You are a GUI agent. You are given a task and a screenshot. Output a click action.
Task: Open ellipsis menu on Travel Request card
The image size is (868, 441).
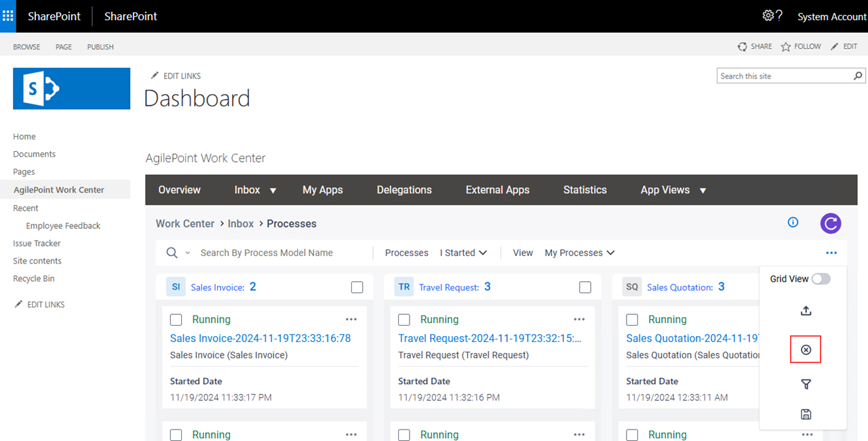coord(579,319)
